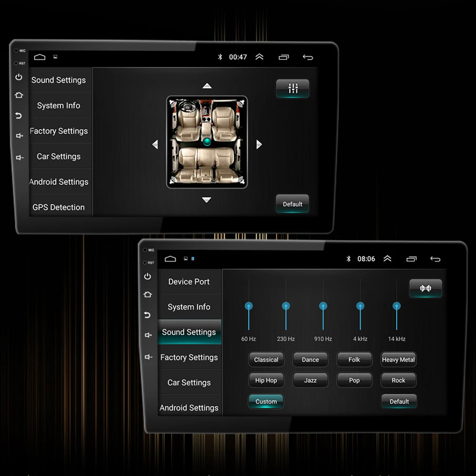Shift sound balance left with left arrow
The width and height of the screenshot is (476, 476).
[x=155, y=144]
